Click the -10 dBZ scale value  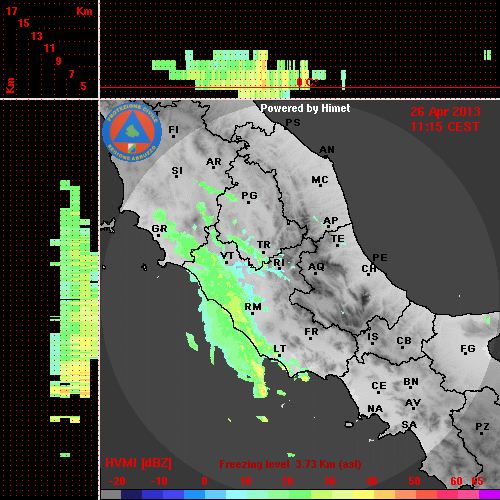coord(159,481)
